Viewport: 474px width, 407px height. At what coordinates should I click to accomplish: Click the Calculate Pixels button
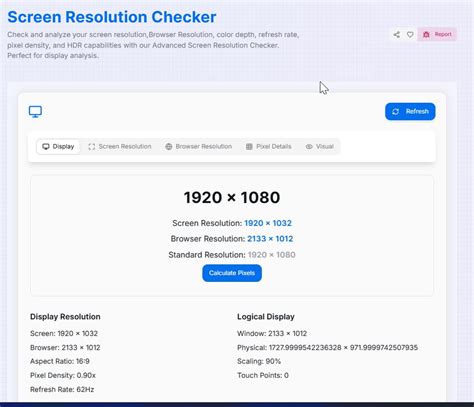(232, 273)
